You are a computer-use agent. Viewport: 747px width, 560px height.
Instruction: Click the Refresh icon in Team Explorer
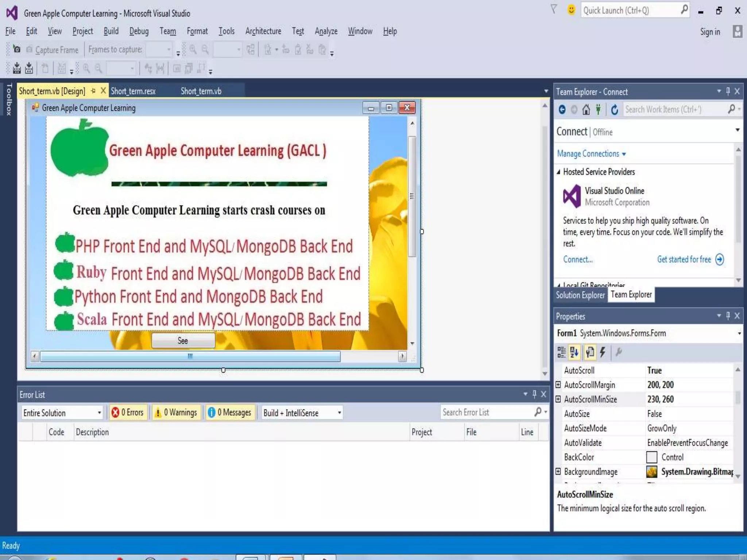615,109
